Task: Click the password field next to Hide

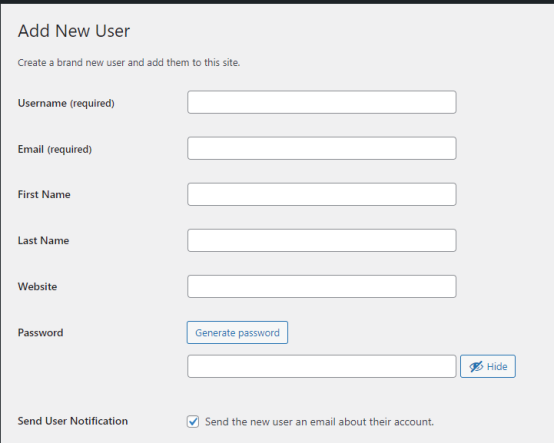Action: tap(322, 366)
